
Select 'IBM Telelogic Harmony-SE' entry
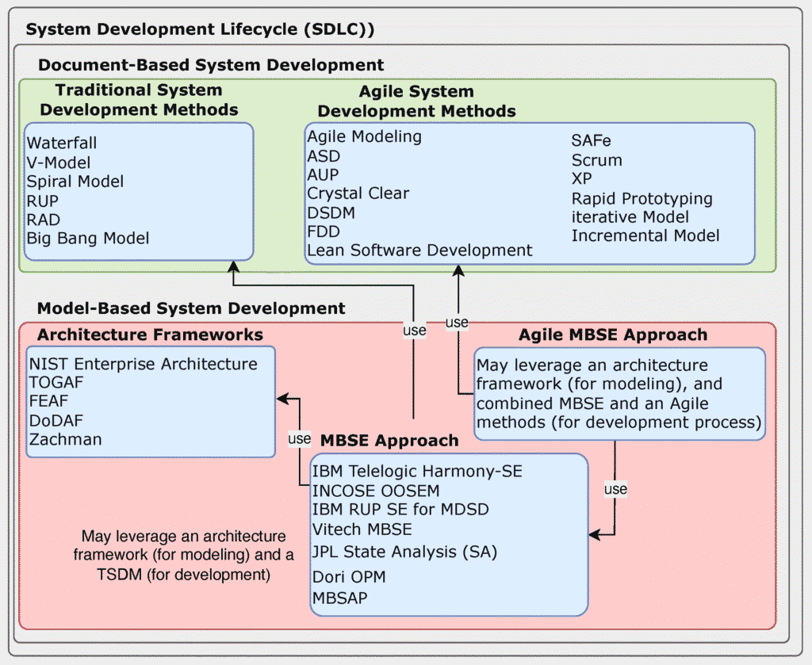pyautogui.click(x=417, y=472)
